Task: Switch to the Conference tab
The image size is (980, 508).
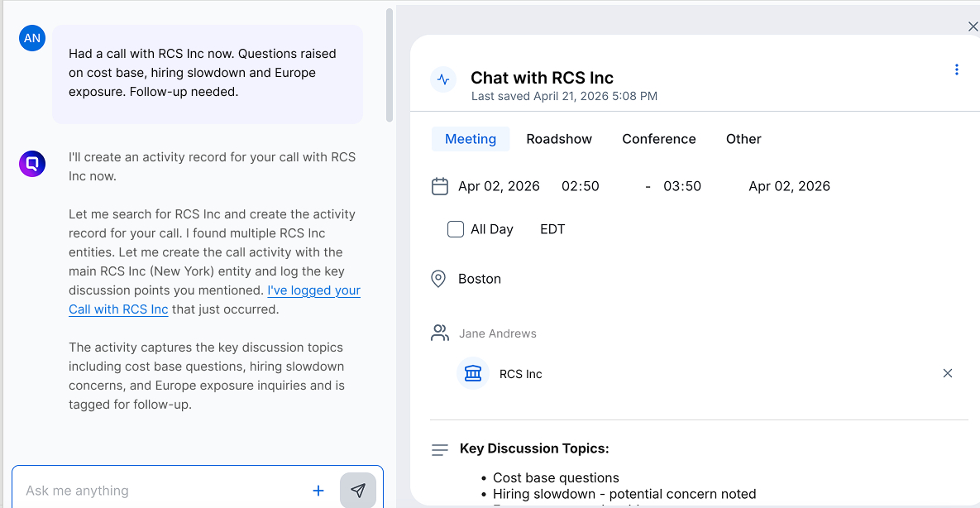Action: coord(658,139)
